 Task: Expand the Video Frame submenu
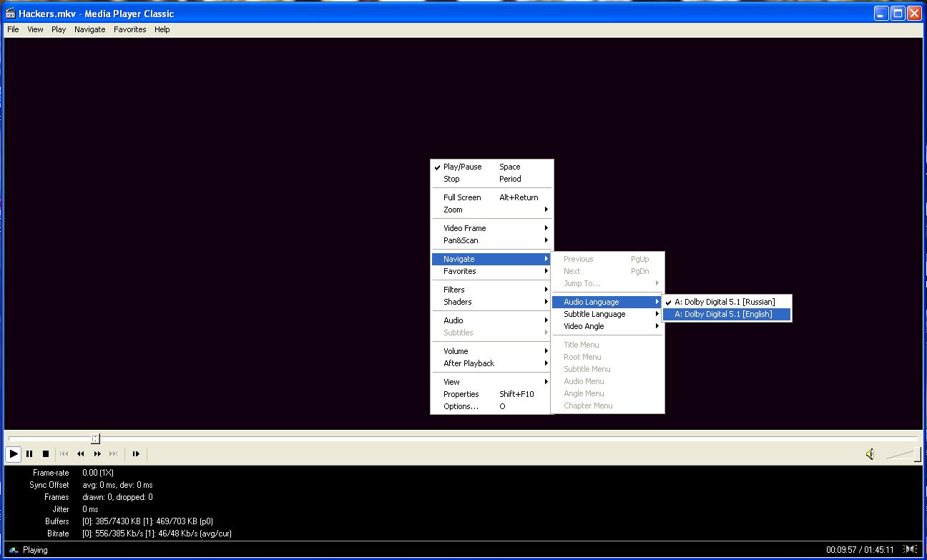point(492,228)
